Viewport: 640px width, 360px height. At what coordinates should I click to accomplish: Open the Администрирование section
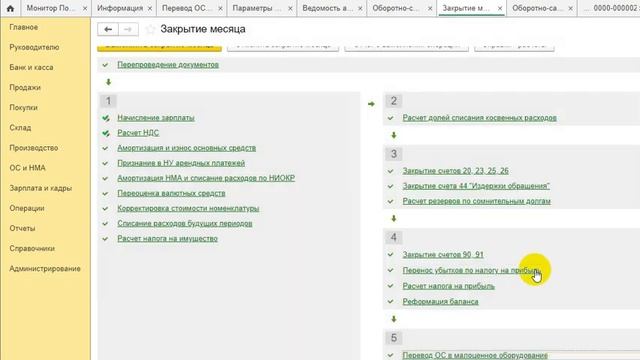coord(45,269)
